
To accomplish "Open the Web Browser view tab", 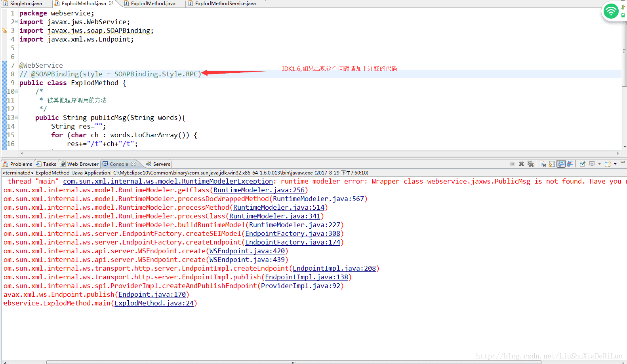I will point(79,164).
